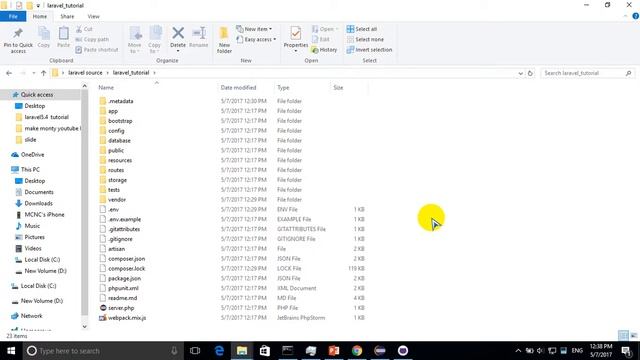Screen dimensions: 640x360
Task: Click Copy path in Clipboard group
Action: (x=92, y=40)
